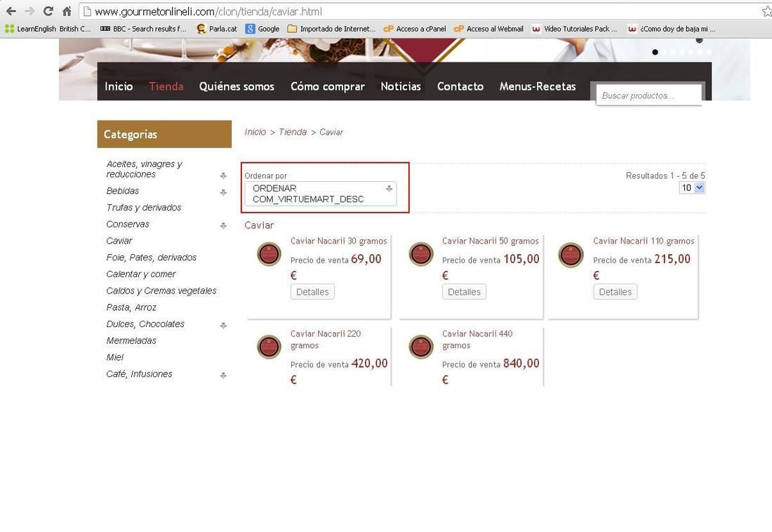Open Dulces, Chocolates category link

pos(145,324)
